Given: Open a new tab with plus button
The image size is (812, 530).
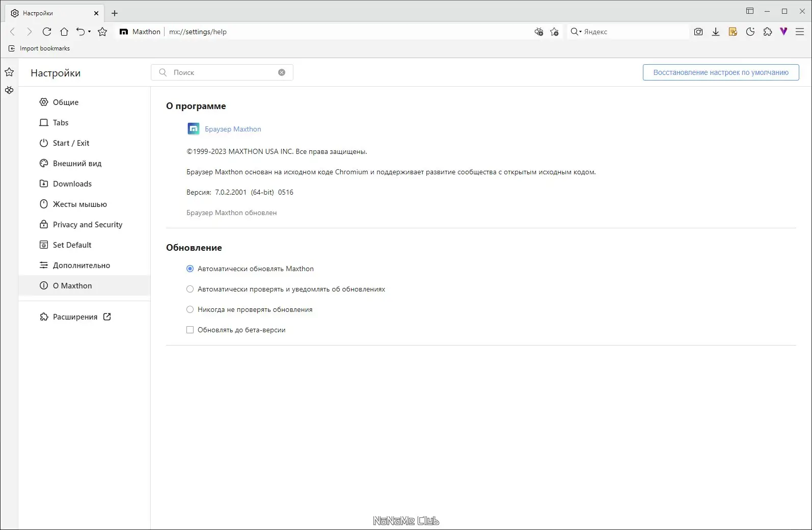Looking at the screenshot, I should pyautogui.click(x=115, y=13).
